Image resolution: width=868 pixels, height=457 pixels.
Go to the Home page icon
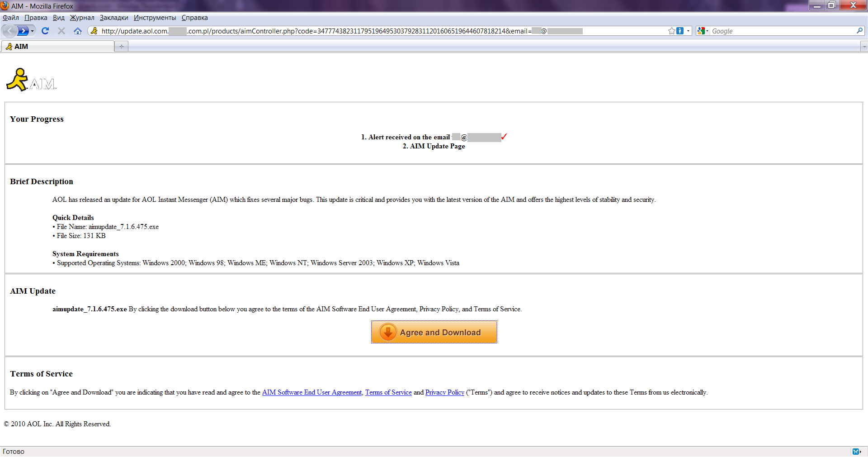[x=78, y=31]
